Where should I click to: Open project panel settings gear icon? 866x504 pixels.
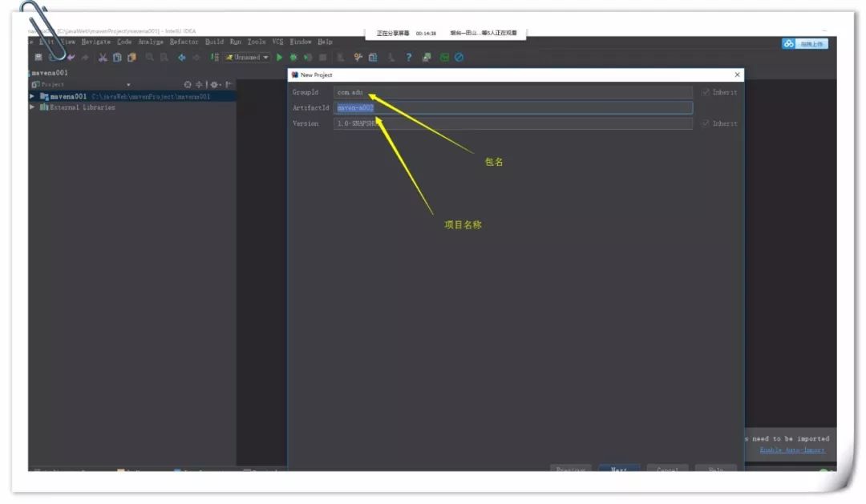214,84
